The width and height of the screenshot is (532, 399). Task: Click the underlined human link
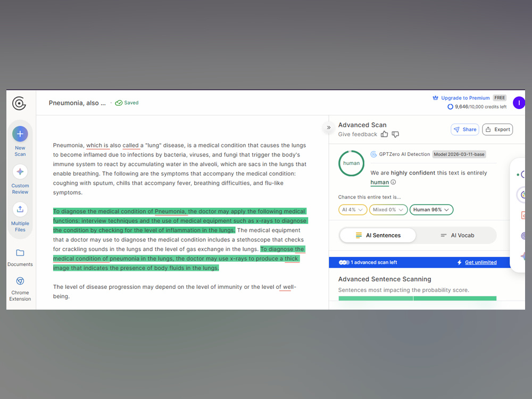click(x=379, y=182)
